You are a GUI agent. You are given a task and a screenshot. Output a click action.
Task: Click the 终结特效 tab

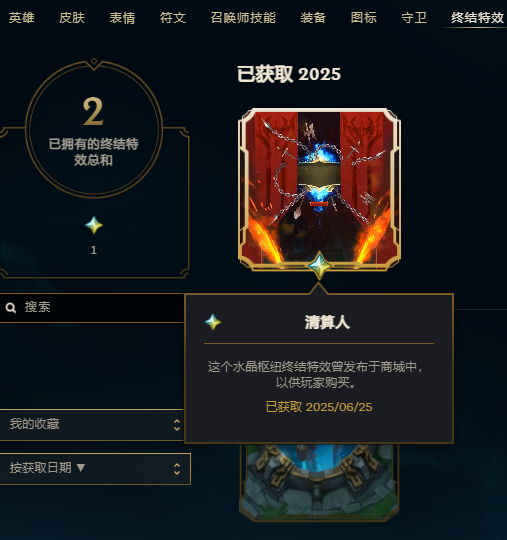pos(477,18)
